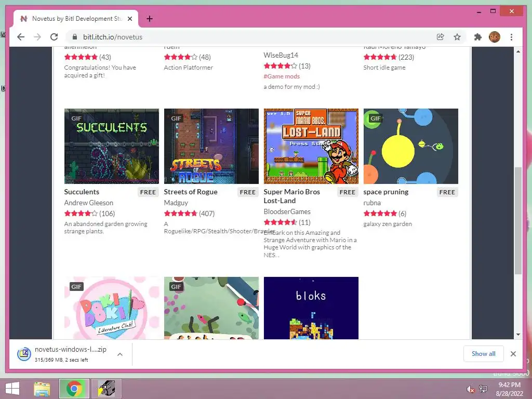The height and width of the screenshot is (399, 532).
Task: Go back to the previous page
Action: tap(21, 37)
